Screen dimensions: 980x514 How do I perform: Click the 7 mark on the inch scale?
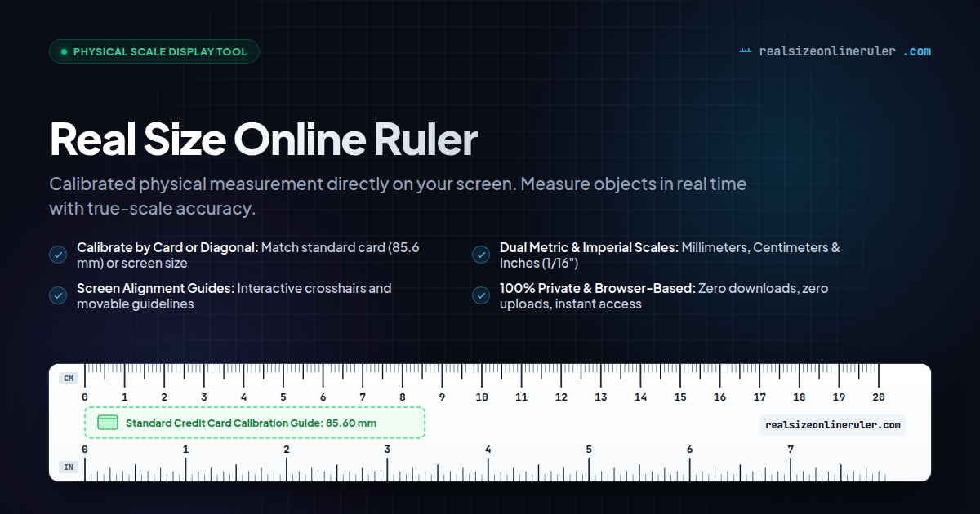tap(791, 450)
